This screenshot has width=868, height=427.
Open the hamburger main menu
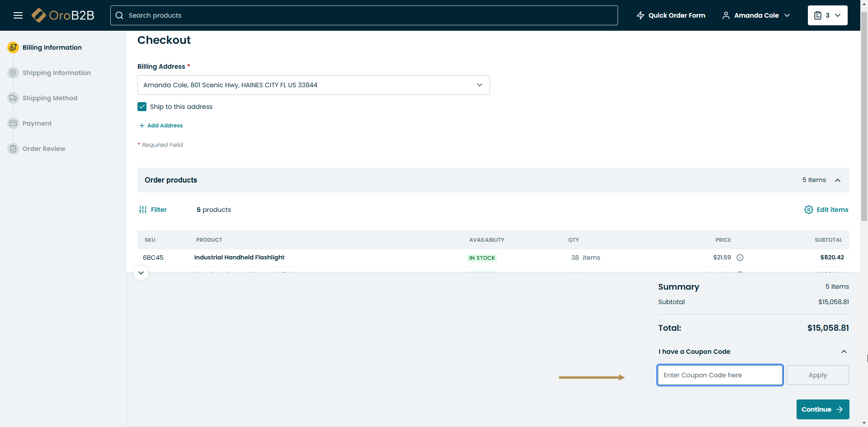(x=18, y=15)
